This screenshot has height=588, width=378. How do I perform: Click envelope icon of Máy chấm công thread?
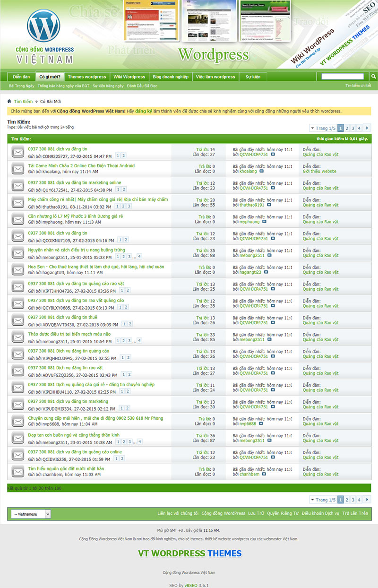tap(18, 202)
